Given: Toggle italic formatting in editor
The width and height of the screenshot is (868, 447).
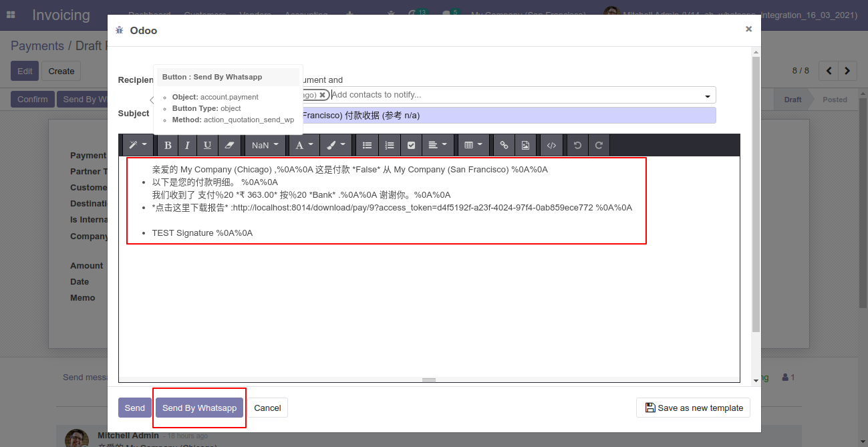Looking at the screenshot, I should click(x=187, y=145).
